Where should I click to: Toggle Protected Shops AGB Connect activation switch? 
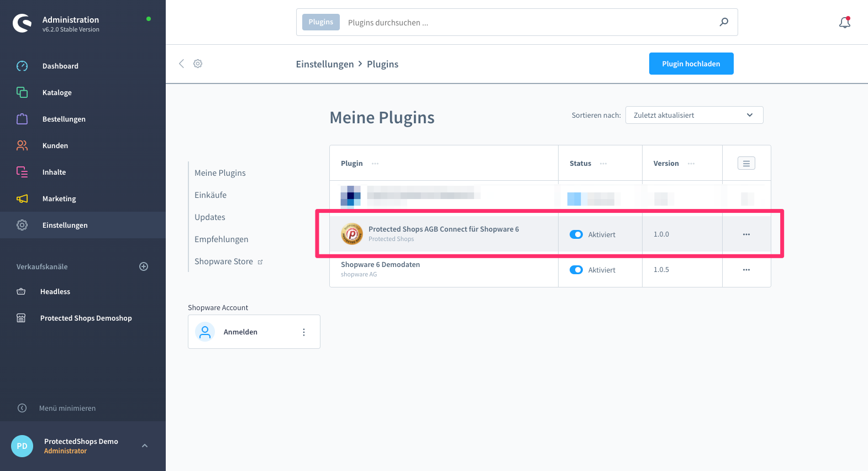pyautogui.click(x=576, y=234)
